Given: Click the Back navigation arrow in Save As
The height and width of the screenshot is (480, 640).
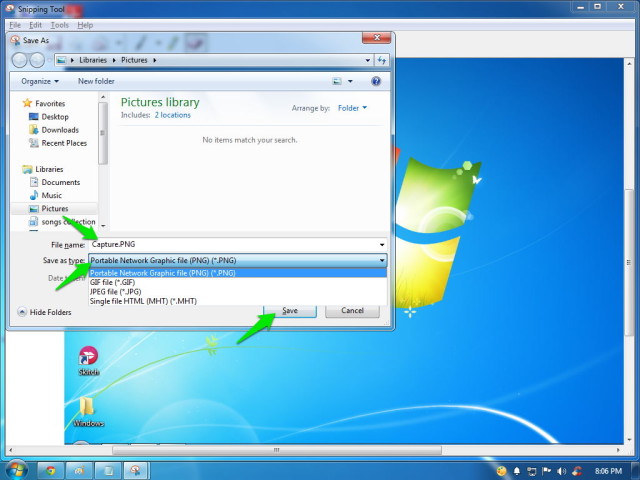Looking at the screenshot, I should pyautogui.click(x=19, y=60).
